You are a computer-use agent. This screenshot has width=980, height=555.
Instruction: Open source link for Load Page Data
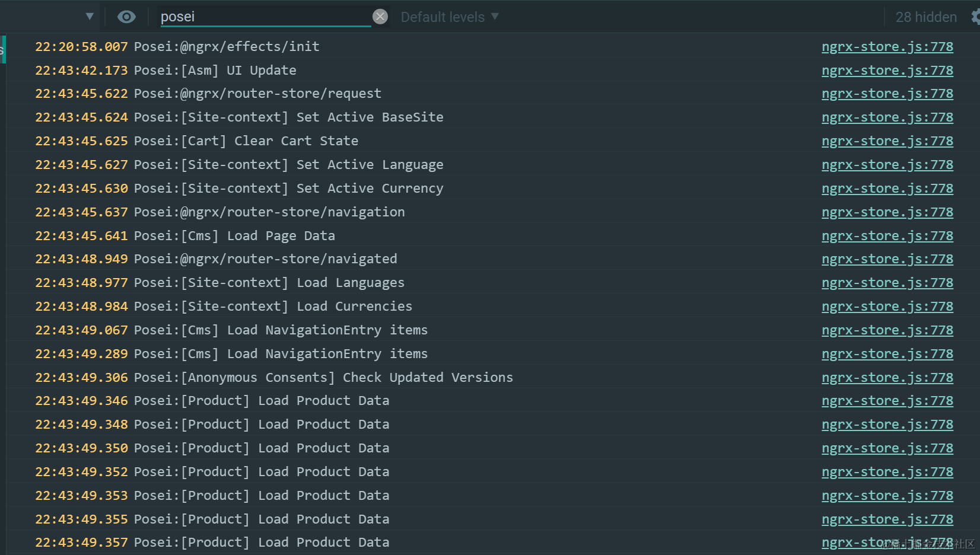tap(887, 236)
